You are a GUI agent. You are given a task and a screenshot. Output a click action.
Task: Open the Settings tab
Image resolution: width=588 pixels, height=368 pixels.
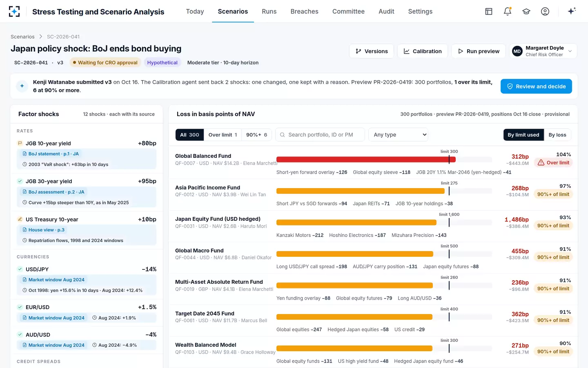pos(420,11)
